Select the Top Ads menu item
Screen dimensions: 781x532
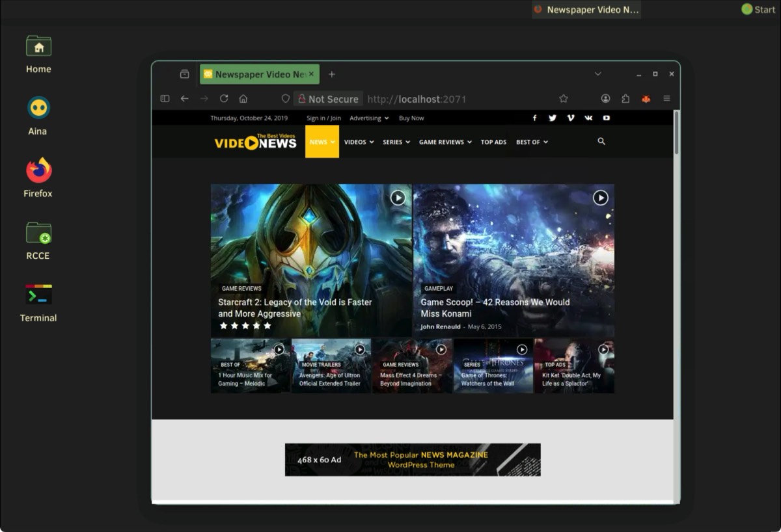pyautogui.click(x=493, y=142)
